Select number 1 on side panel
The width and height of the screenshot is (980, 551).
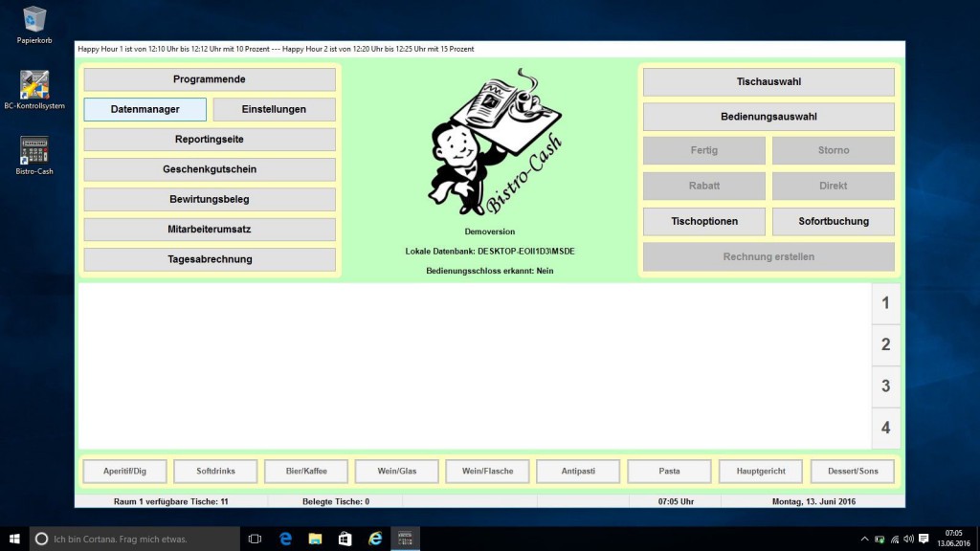885,303
